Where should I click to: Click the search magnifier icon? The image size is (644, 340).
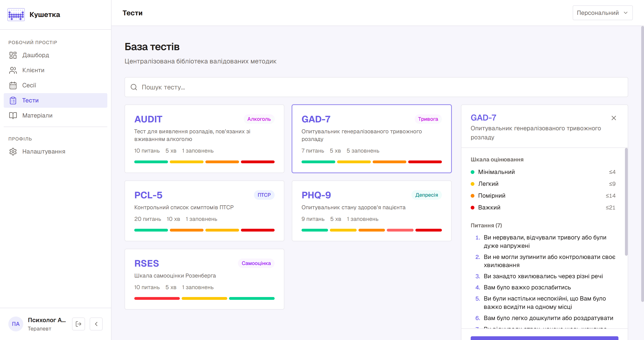pyautogui.click(x=134, y=87)
